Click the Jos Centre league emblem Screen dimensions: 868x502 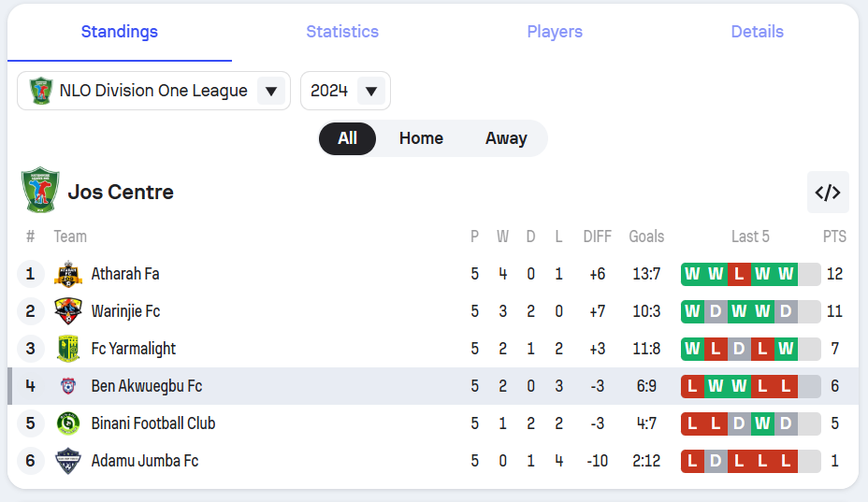40,191
